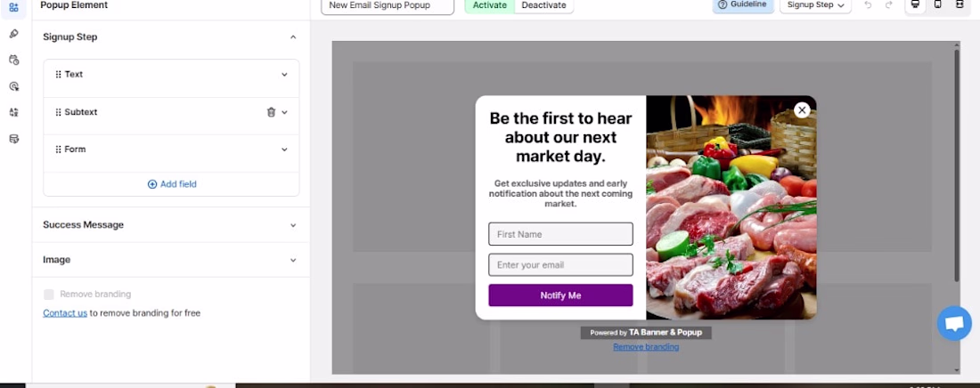The width and height of the screenshot is (980, 388).
Task: Close the popup preview with X
Action: click(802, 110)
